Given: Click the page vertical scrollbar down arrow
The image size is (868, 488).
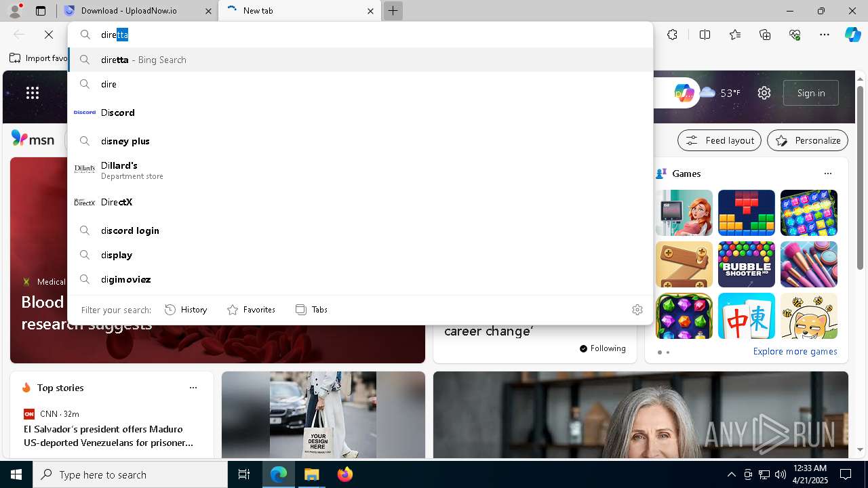Looking at the screenshot, I should click(x=861, y=449).
